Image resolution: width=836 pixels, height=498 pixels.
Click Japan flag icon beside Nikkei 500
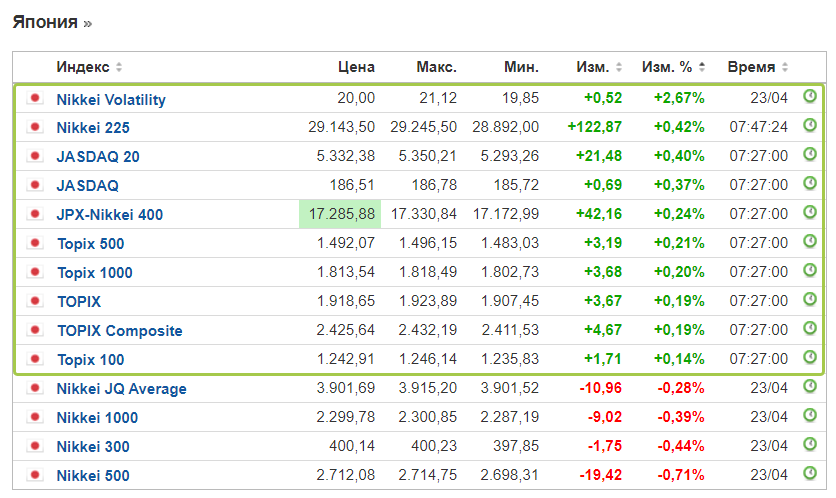point(35,475)
